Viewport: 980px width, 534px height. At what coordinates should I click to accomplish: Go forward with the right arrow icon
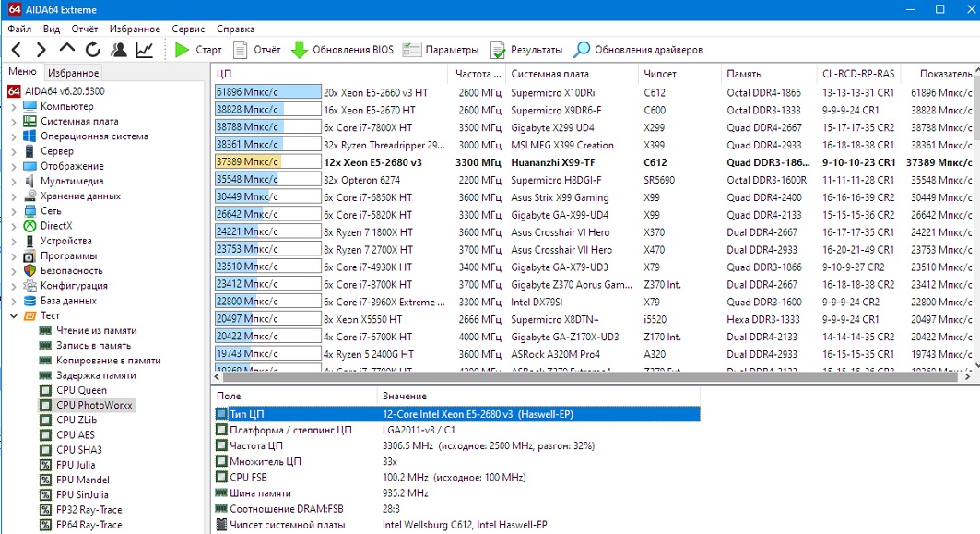[41, 50]
